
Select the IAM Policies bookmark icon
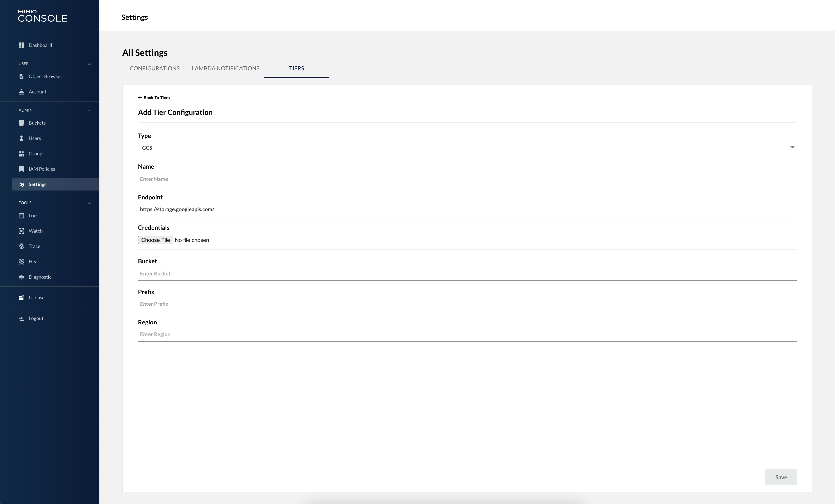coord(21,169)
